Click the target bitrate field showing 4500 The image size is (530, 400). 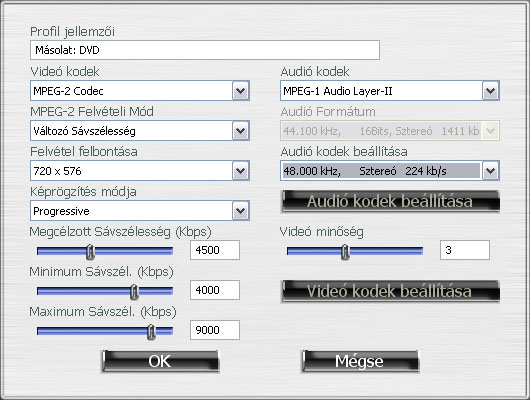pyautogui.click(x=215, y=250)
